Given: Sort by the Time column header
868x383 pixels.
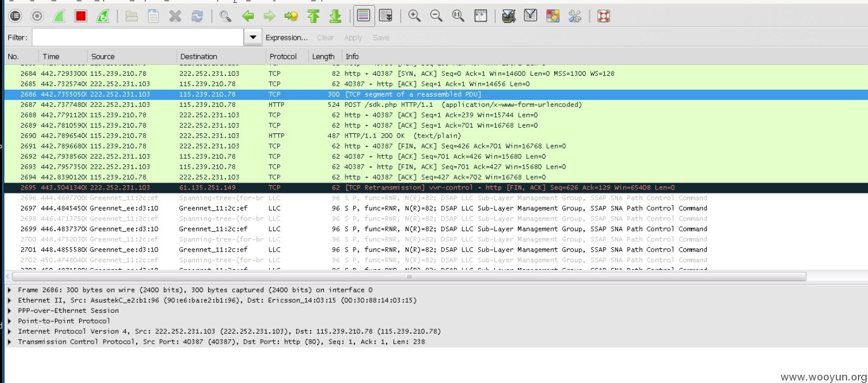Looking at the screenshot, I should [x=63, y=56].
